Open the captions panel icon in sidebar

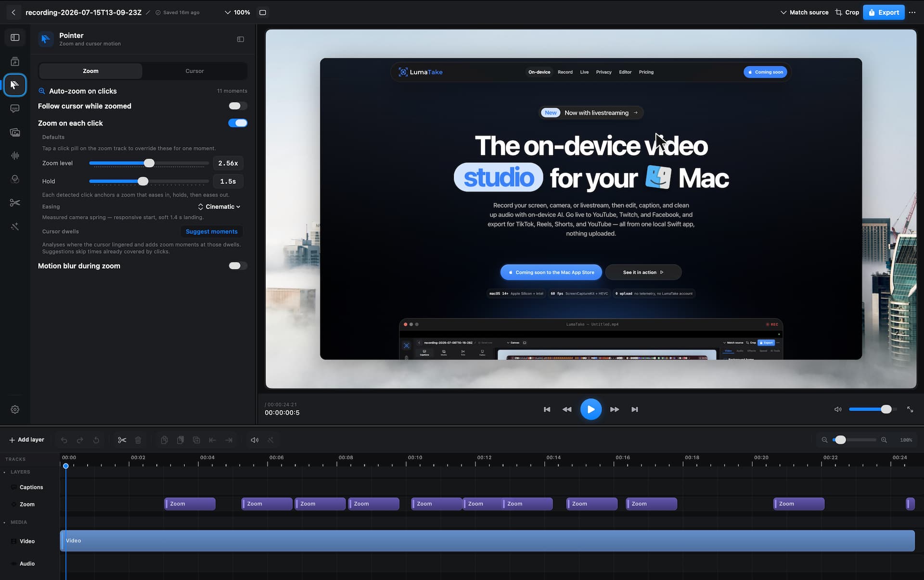[x=15, y=109]
